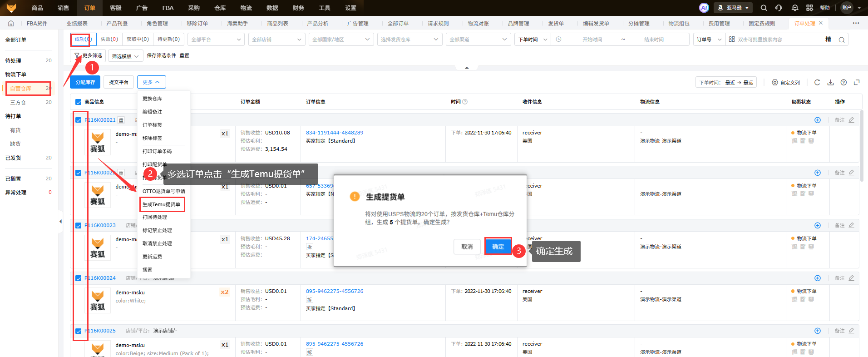Click the refresh list icon
The image size is (868, 357).
pos(817,82)
